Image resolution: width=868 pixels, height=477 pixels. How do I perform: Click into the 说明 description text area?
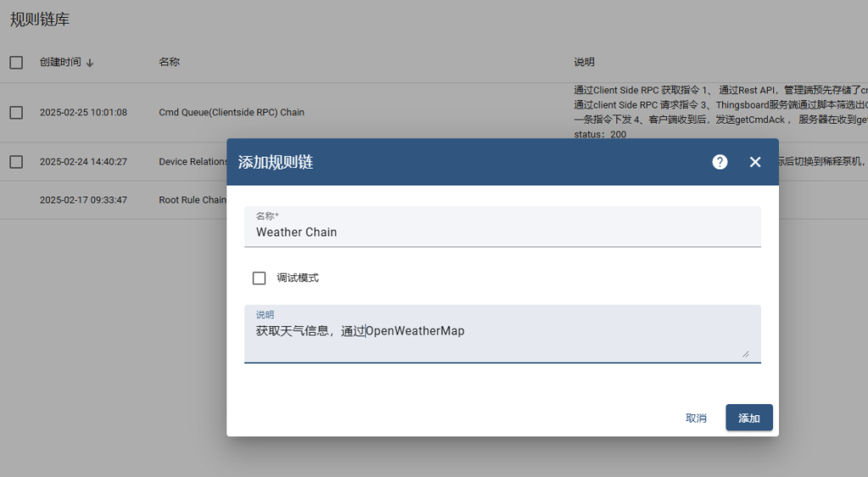502,334
